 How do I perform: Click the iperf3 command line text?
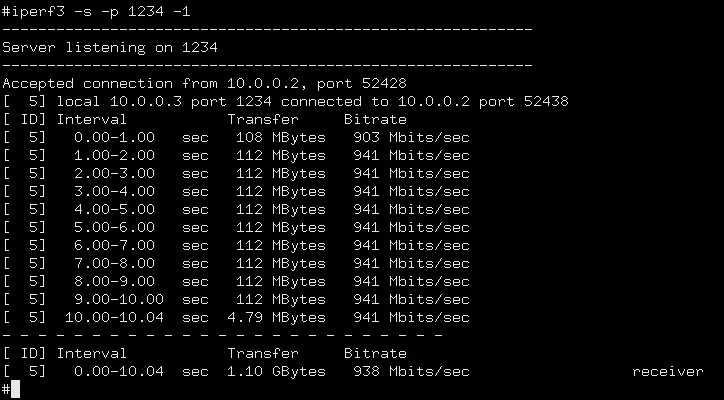point(97,12)
